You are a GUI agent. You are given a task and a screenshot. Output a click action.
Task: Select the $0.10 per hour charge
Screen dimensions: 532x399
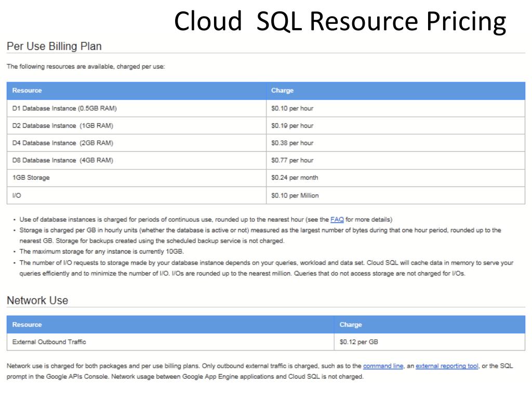[x=292, y=109]
